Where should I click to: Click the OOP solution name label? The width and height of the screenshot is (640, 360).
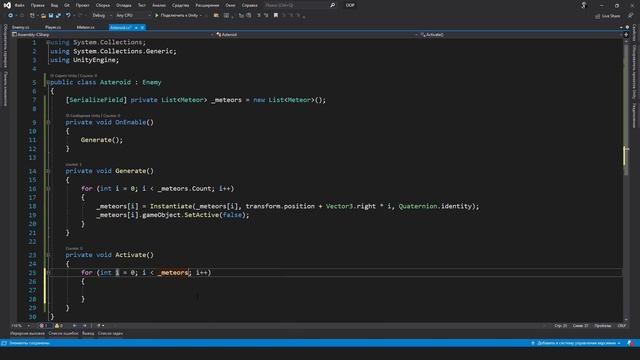[x=350, y=5]
